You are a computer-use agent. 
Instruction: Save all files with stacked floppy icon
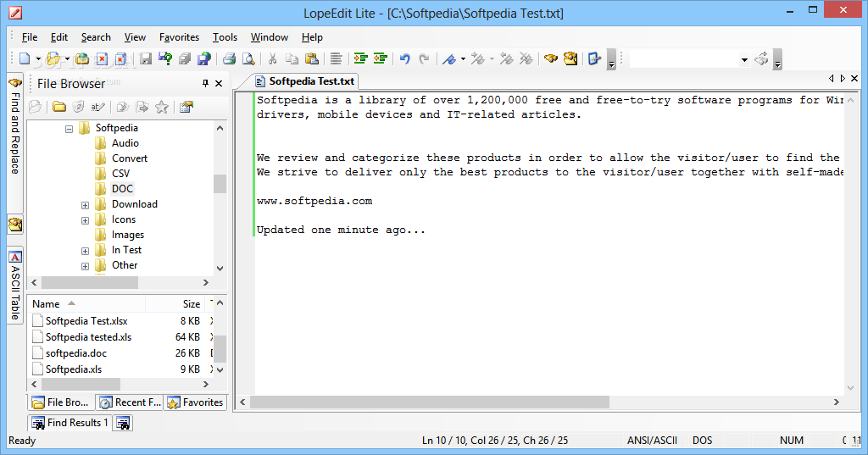tap(185, 58)
